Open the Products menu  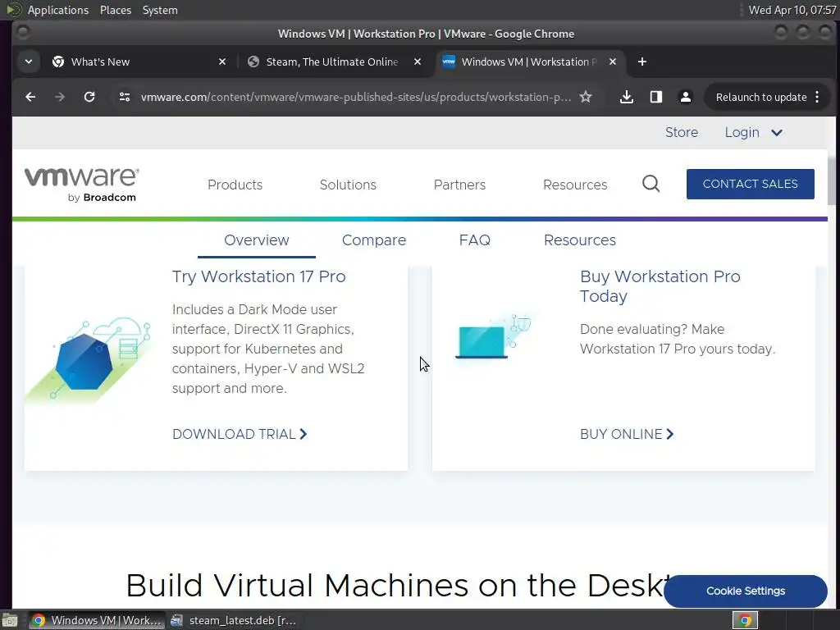(x=235, y=185)
